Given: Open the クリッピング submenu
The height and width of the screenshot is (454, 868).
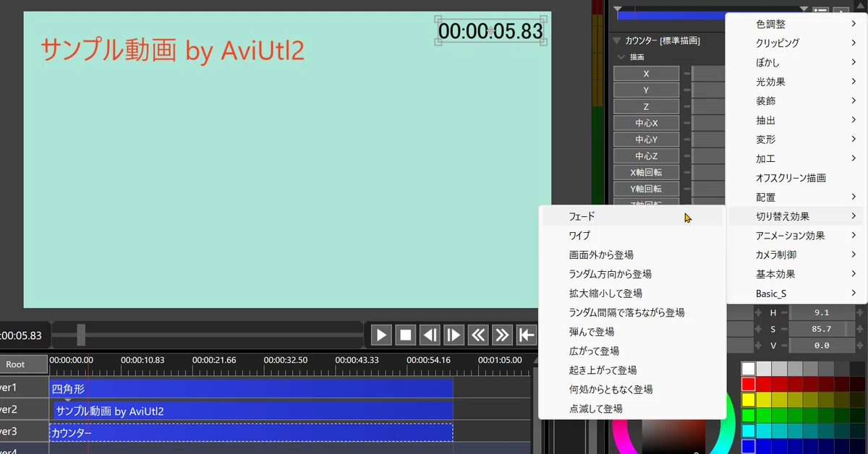Looking at the screenshot, I should 798,43.
